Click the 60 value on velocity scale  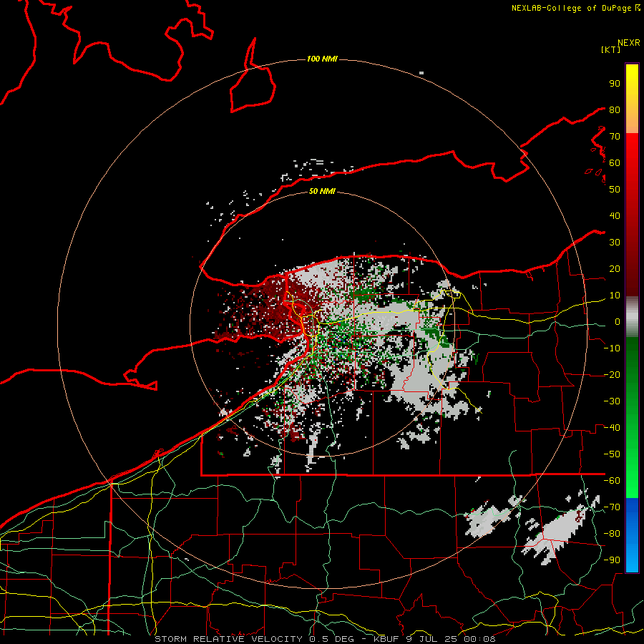tap(615, 163)
